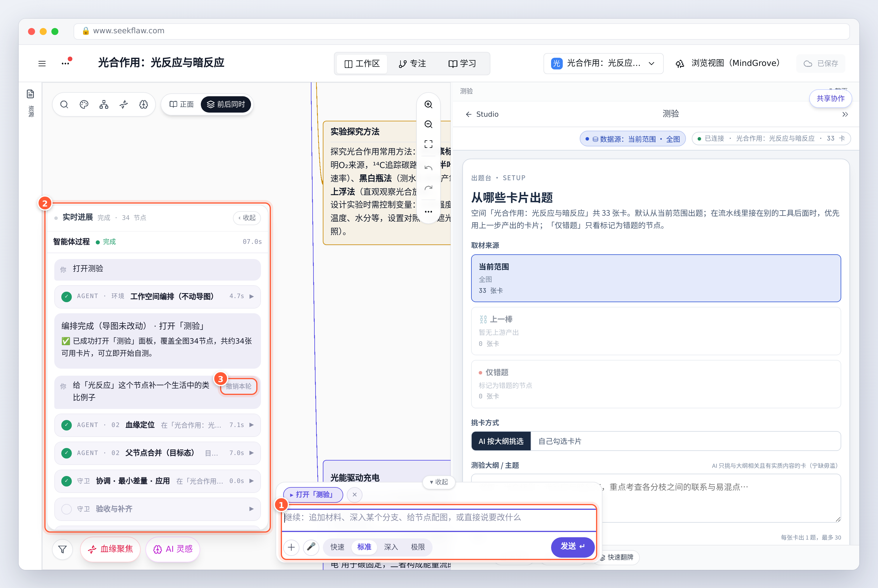The width and height of the screenshot is (878, 588).
Task: Open the resources document sidebar icon
Action: point(30,94)
